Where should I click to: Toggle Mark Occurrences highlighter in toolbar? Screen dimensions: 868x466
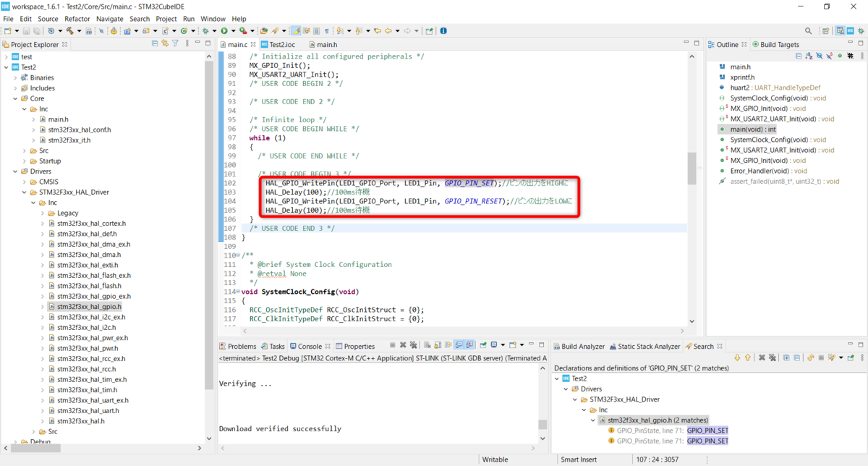pos(297,31)
